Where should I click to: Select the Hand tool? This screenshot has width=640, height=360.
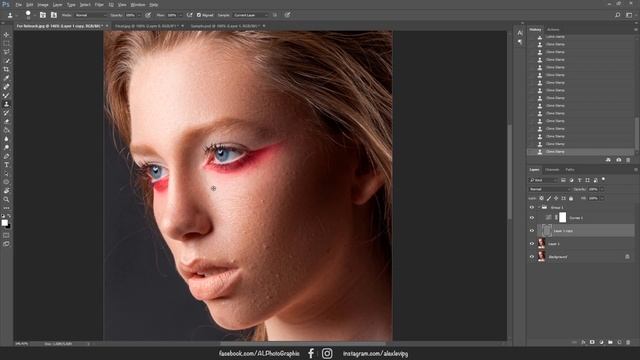6,191
